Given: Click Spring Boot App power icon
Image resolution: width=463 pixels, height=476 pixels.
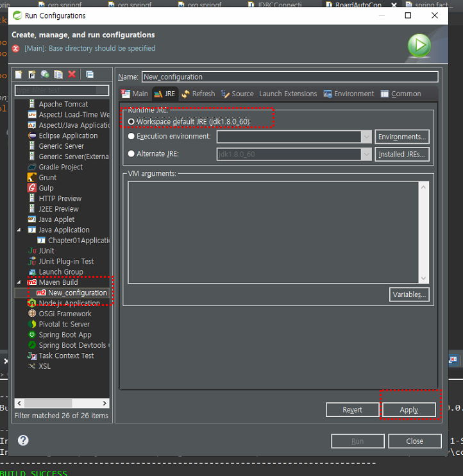Looking at the screenshot, I should [32, 334].
